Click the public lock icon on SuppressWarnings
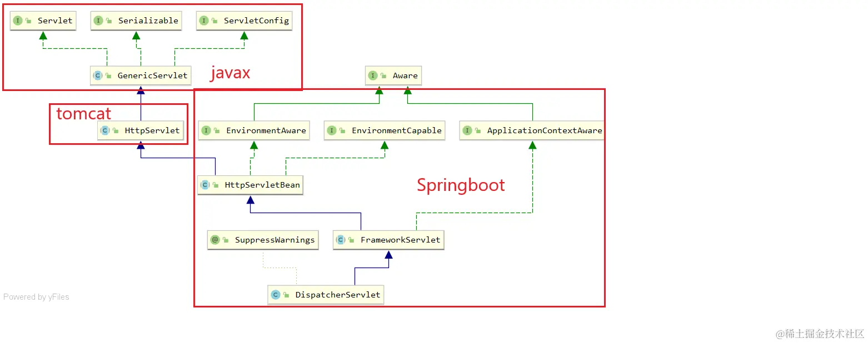Viewport: 868px width, 343px height. tap(226, 240)
